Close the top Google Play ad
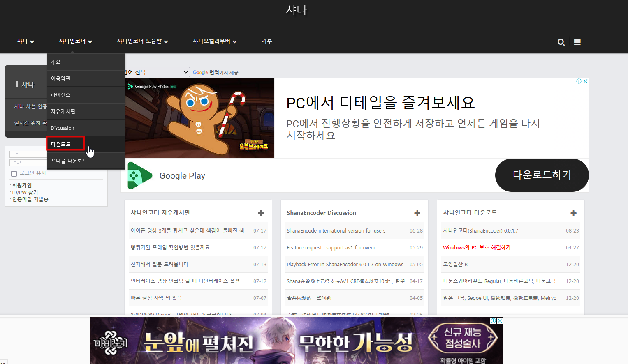Screen dimensions: 628x364 coord(585,81)
